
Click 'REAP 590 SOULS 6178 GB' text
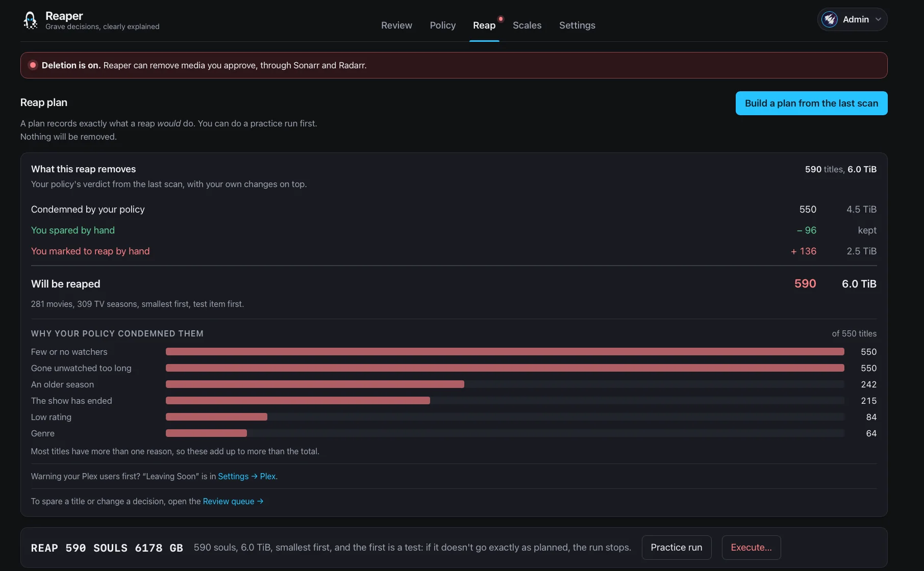(107, 548)
